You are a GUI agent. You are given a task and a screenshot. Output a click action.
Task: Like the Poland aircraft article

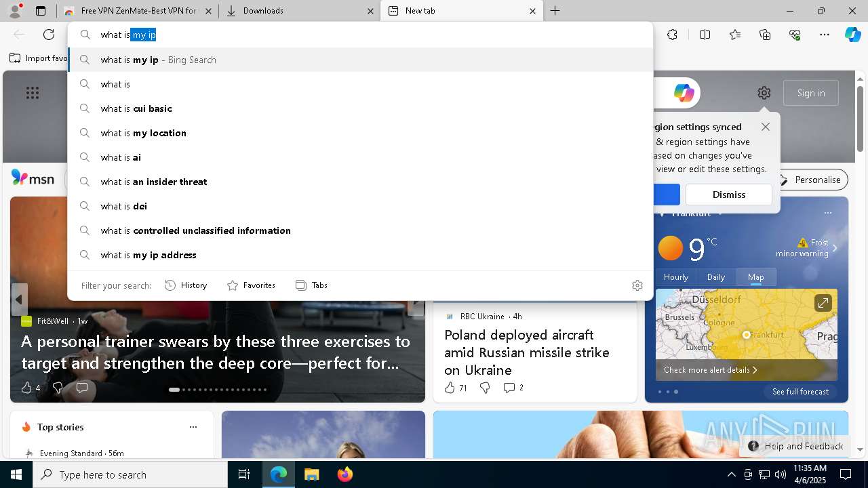coord(455,388)
